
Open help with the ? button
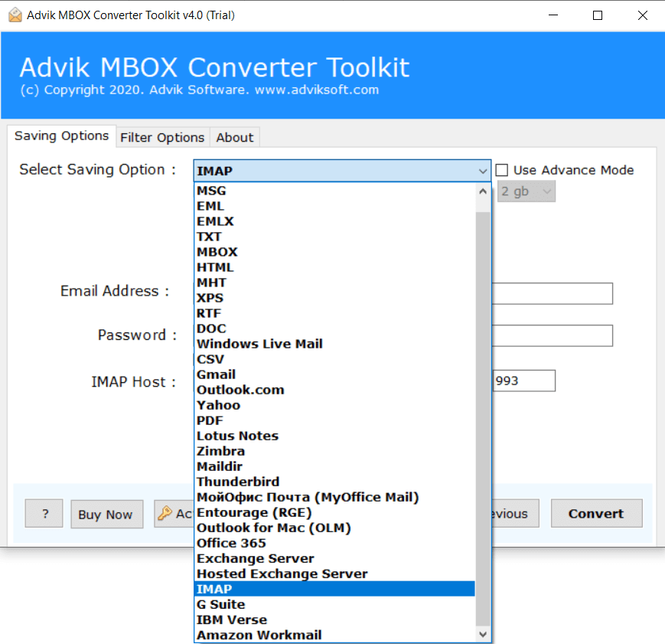(x=44, y=513)
